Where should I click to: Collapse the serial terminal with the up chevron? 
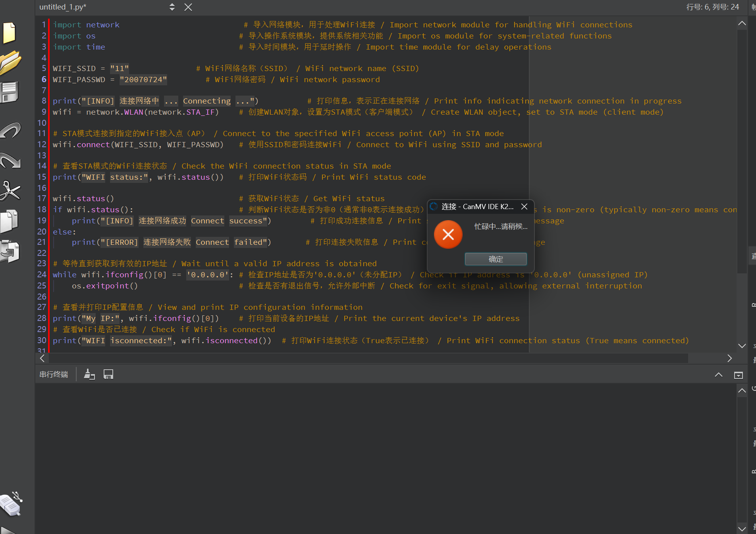719,375
